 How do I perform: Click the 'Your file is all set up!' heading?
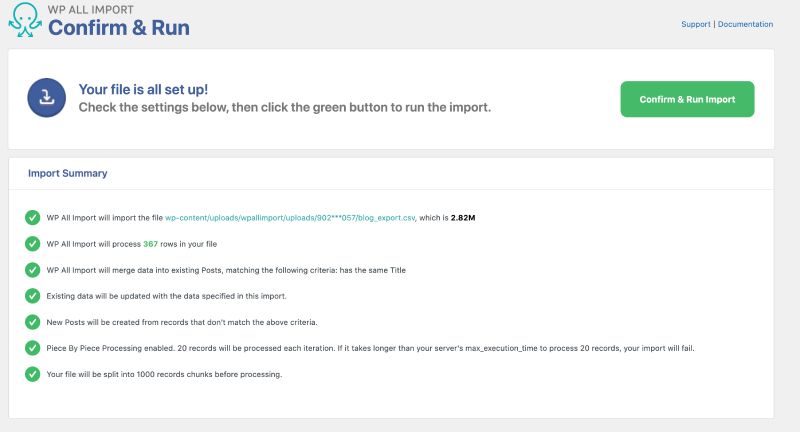143,89
